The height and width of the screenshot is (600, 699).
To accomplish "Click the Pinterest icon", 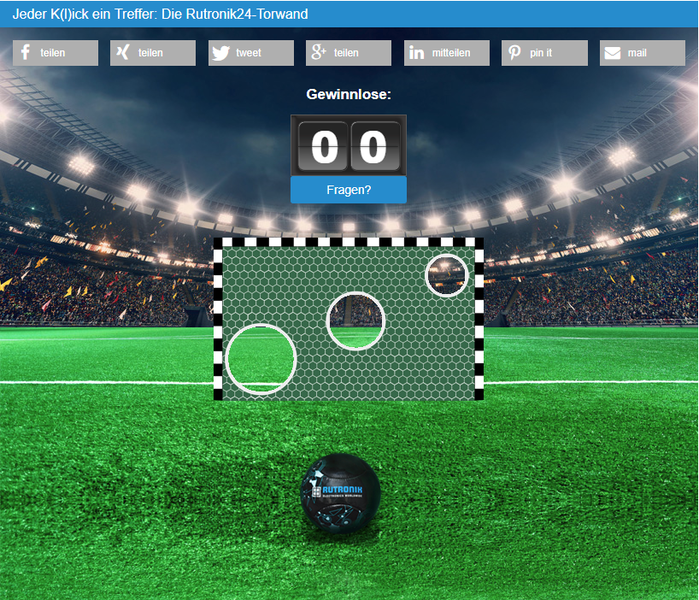I will tap(514, 53).
